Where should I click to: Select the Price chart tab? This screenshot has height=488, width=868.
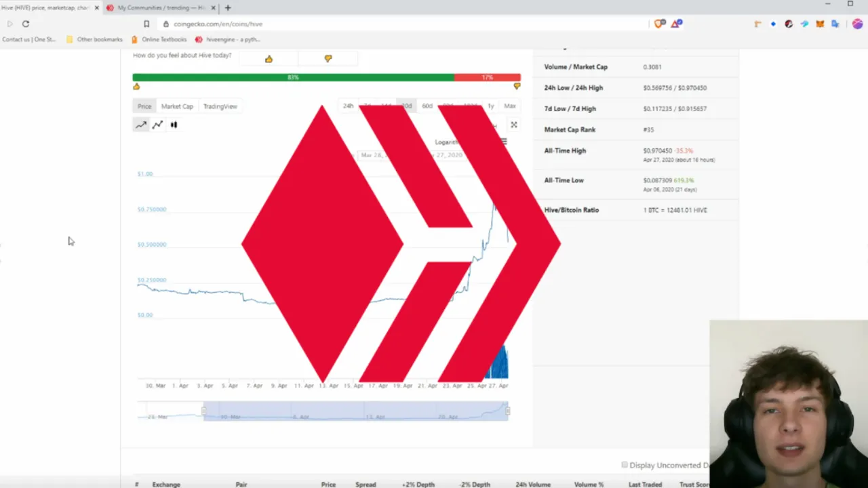144,106
